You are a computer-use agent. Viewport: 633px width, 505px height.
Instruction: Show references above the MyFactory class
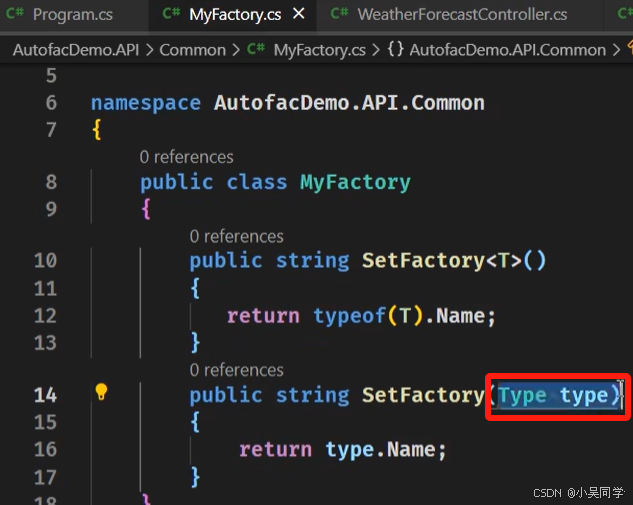[x=186, y=157]
